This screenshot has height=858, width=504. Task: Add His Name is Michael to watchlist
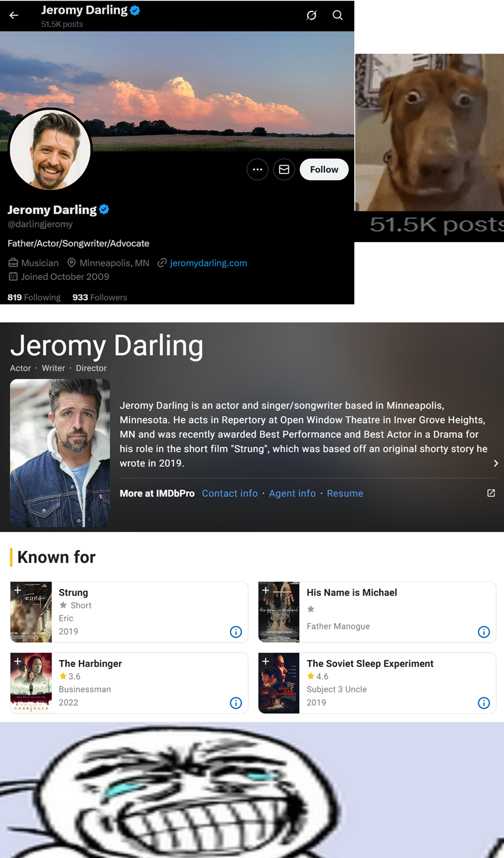pyautogui.click(x=265, y=590)
